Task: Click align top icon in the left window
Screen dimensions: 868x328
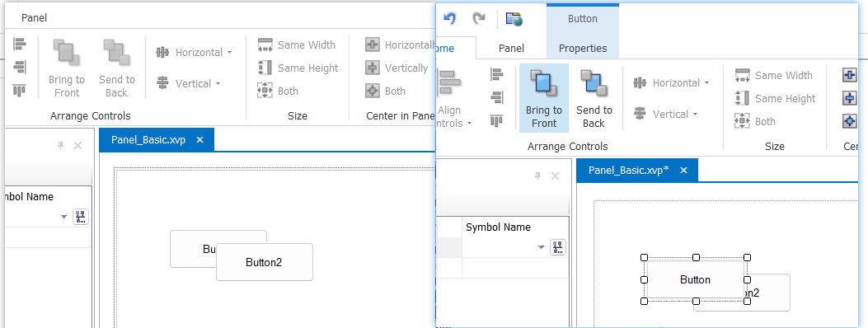Action: (20, 90)
